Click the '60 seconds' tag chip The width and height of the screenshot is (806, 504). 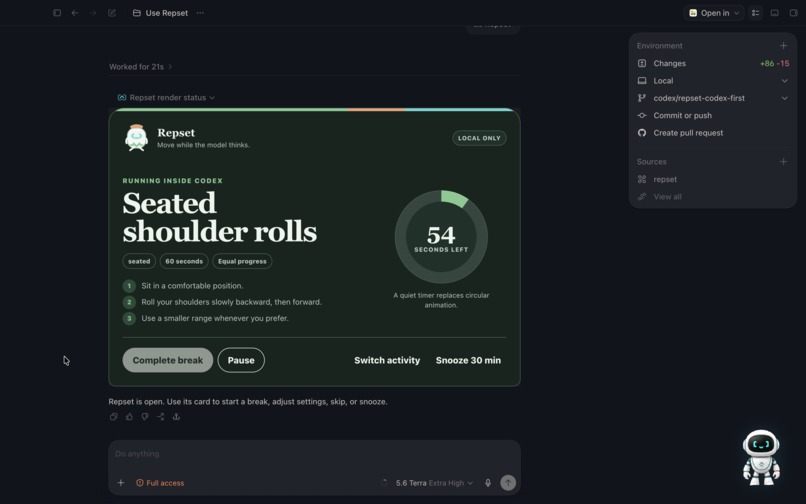pyautogui.click(x=184, y=261)
